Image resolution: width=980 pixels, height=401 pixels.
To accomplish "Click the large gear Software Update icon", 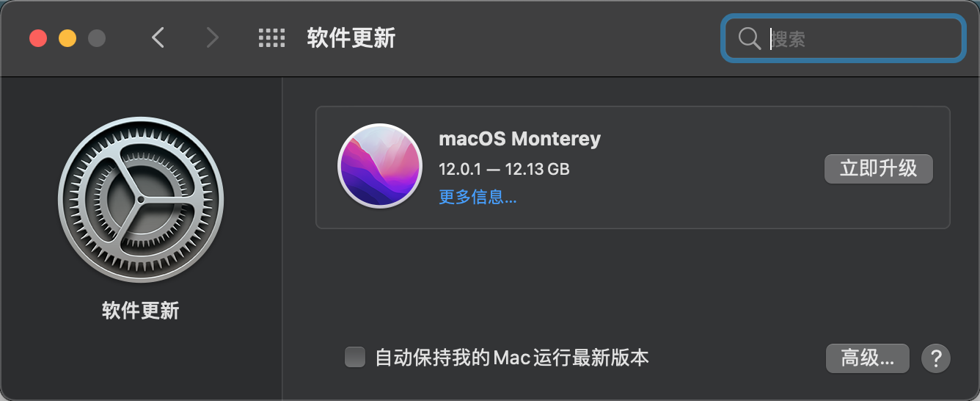I will pyautogui.click(x=141, y=200).
